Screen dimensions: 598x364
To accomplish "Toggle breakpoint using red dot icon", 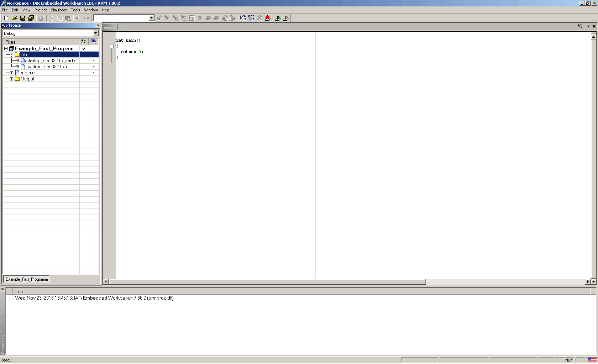I will (x=268, y=18).
